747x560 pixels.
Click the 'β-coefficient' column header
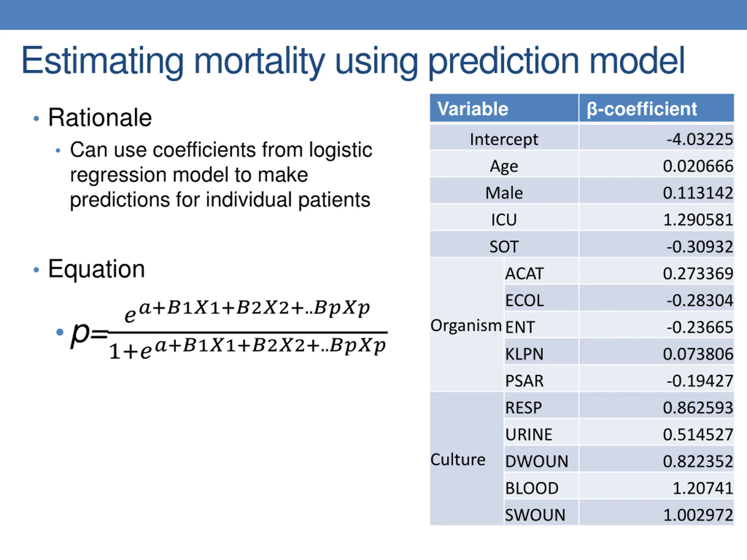(x=657, y=108)
